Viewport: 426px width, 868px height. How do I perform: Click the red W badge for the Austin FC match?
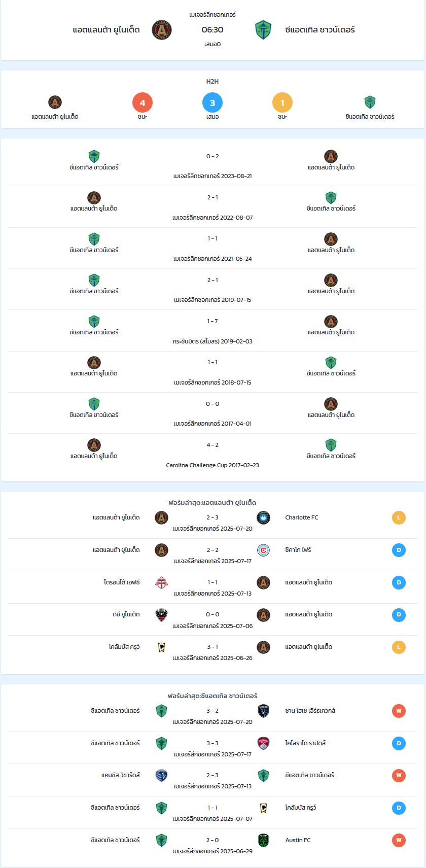[x=399, y=840]
